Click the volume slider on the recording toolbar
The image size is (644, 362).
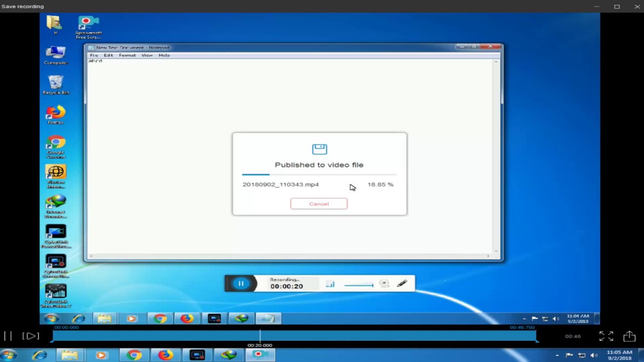pyautogui.click(x=359, y=285)
